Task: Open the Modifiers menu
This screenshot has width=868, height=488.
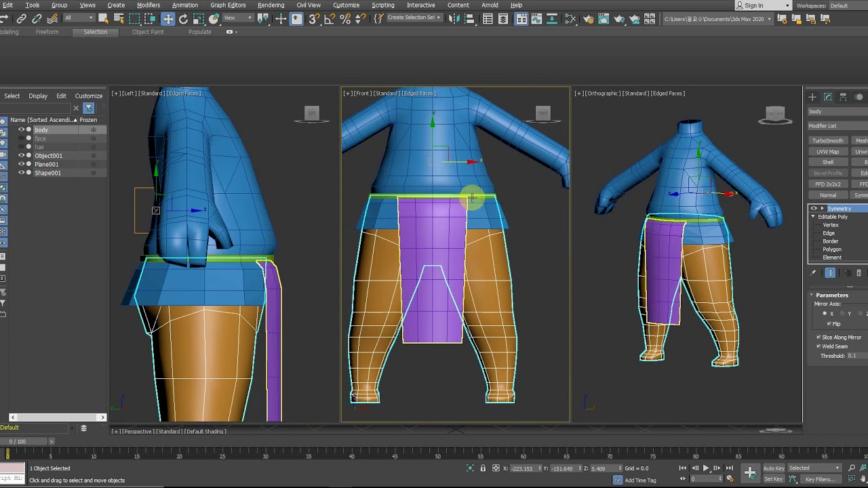Action: click(149, 5)
